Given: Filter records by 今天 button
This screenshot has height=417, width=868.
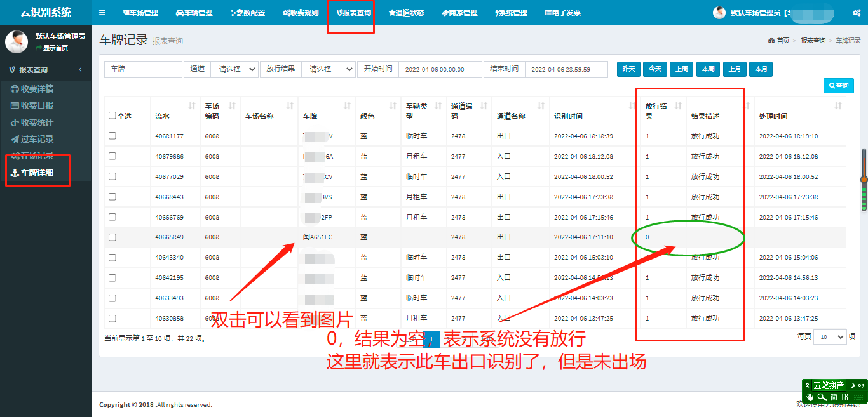Looking at the screenshot, I should click(655, 69).
